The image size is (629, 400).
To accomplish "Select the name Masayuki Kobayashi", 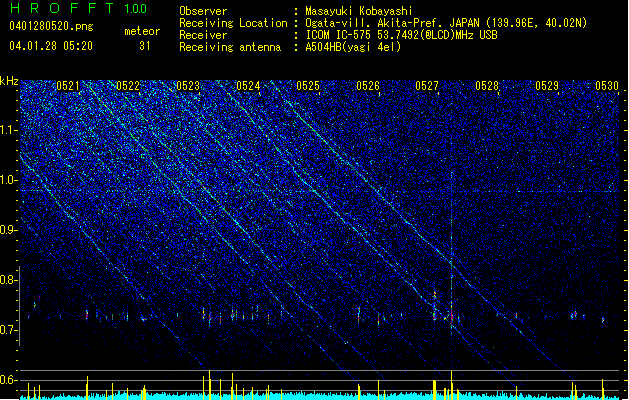I will [x=359, y=11].
